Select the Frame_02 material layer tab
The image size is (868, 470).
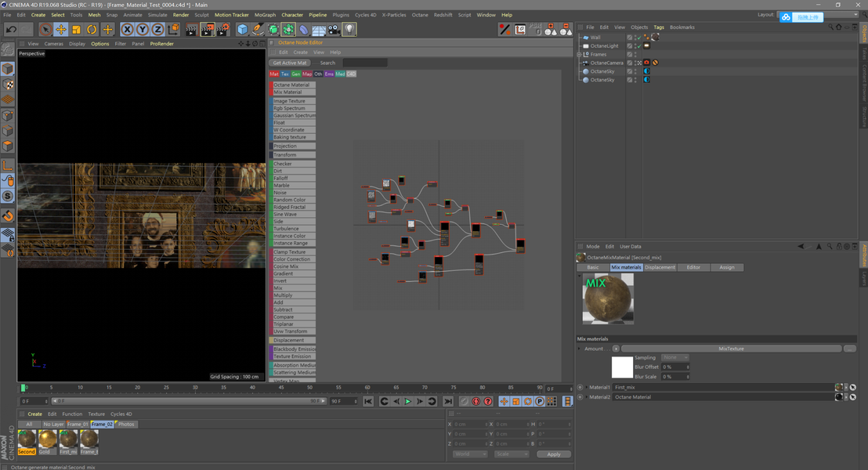tap(102, 424)
